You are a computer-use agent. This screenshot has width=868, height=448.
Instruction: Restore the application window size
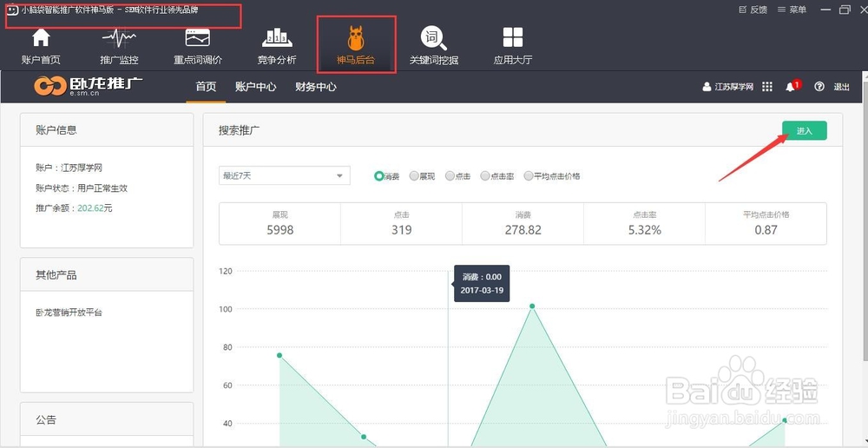pyautogui.click(x=845, y=10)
